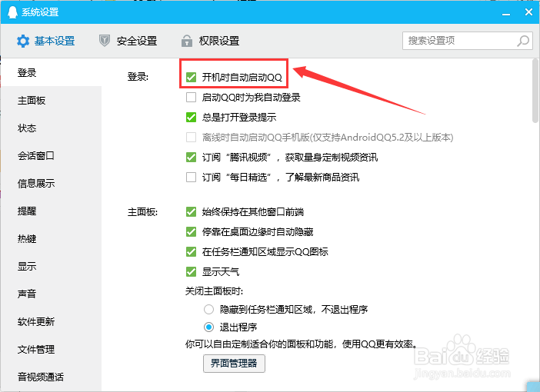Click the shield icon for 安全设置

[x=105, y=41]
